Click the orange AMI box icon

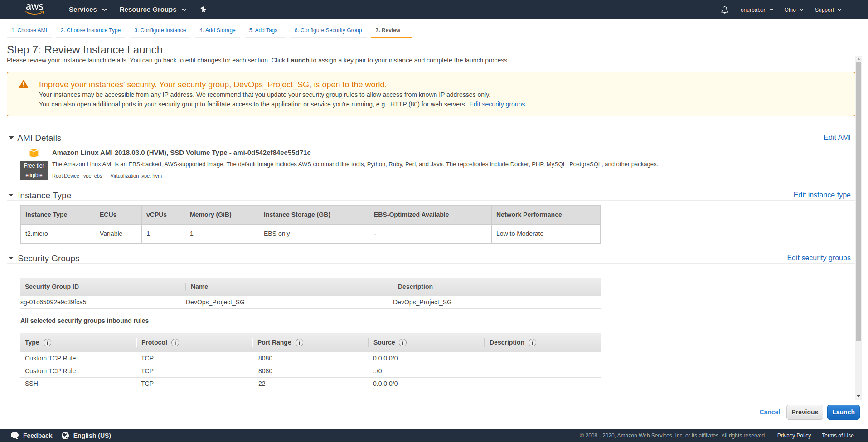coord(34,153)
